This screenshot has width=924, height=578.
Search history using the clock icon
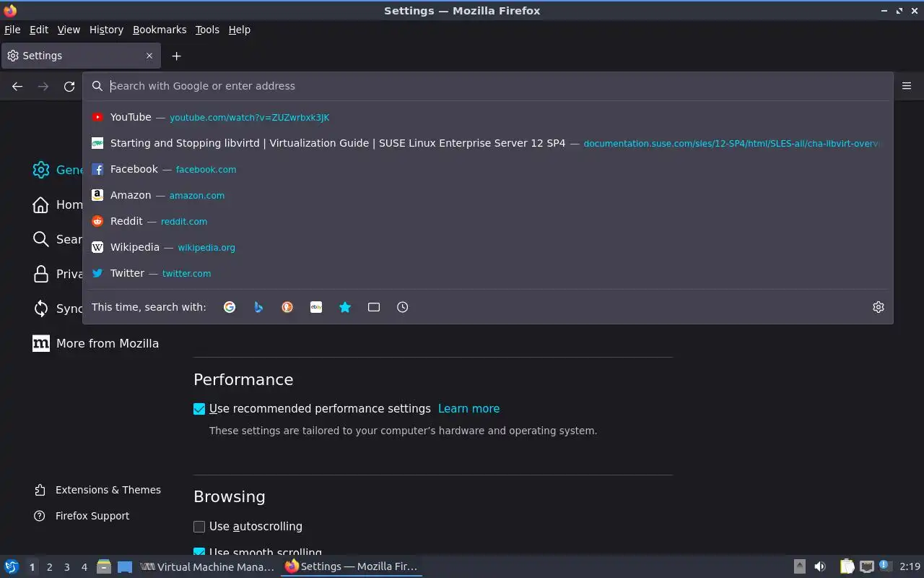coord(403,307)
